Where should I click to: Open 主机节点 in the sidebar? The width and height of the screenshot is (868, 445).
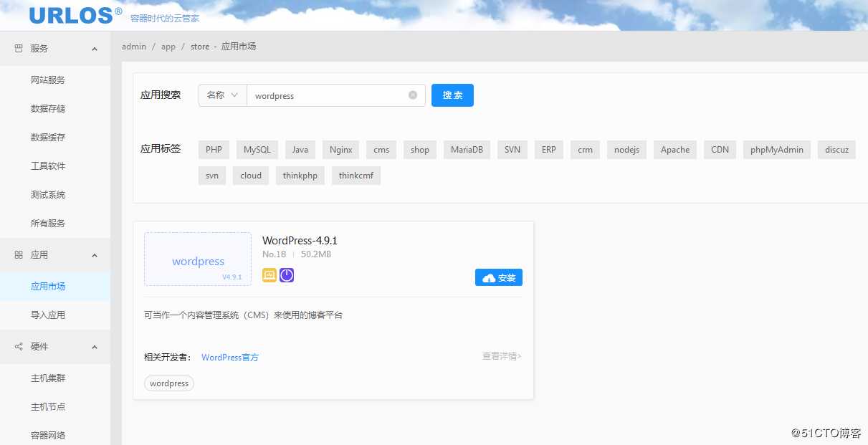(x=48, y=407)
